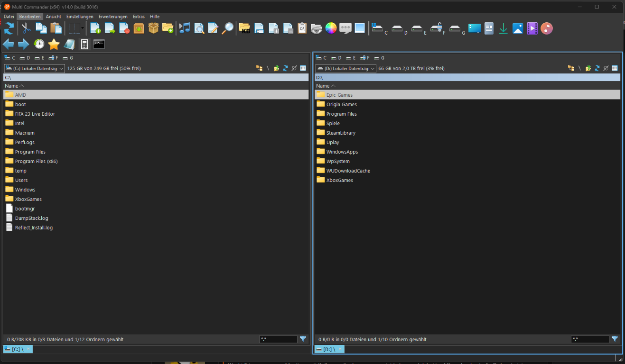625x364 pixels.
Task: Click the blue forward arrow navigation icon
Action: pos(23,45)
